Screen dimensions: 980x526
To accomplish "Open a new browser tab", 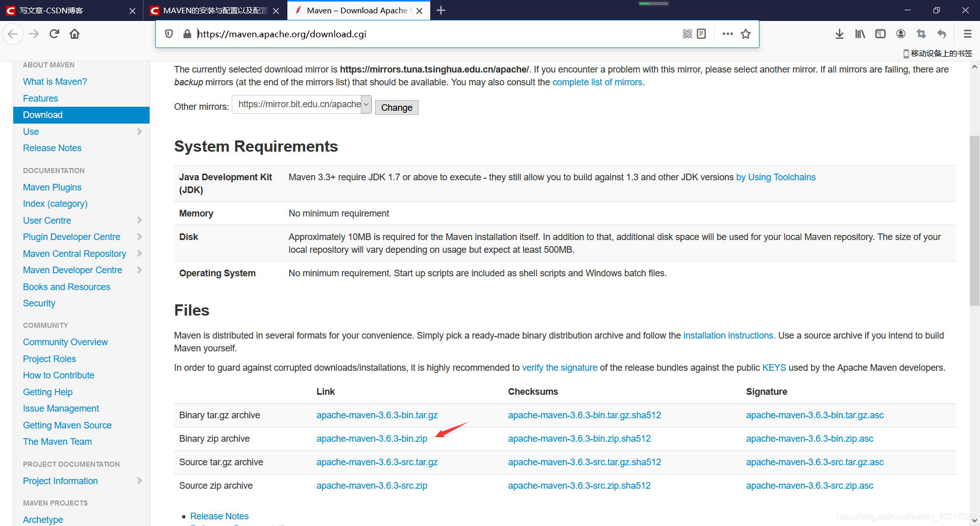I will 441,10.
